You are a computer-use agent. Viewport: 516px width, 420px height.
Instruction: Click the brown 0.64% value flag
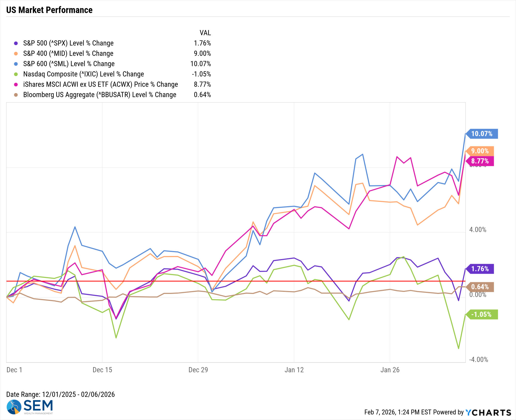[x=480, y=287]
